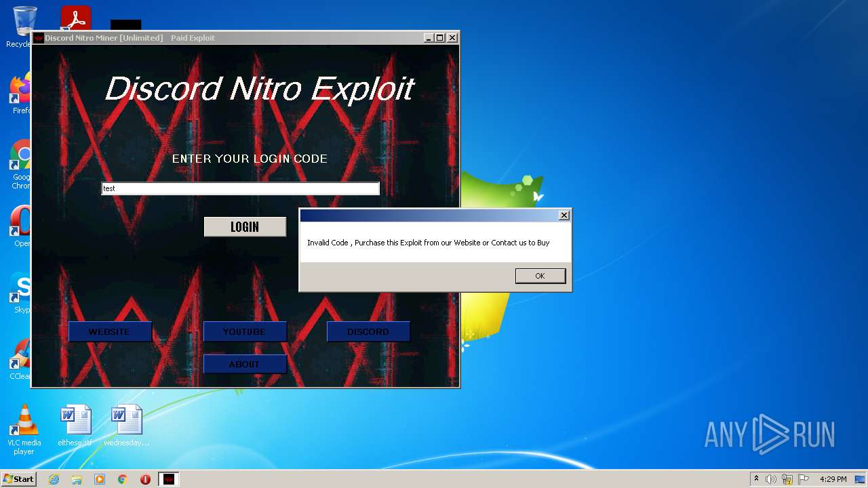Open Windows Explorer from taskbar
This screenshot has height=488, width=868.
point(77,479)
